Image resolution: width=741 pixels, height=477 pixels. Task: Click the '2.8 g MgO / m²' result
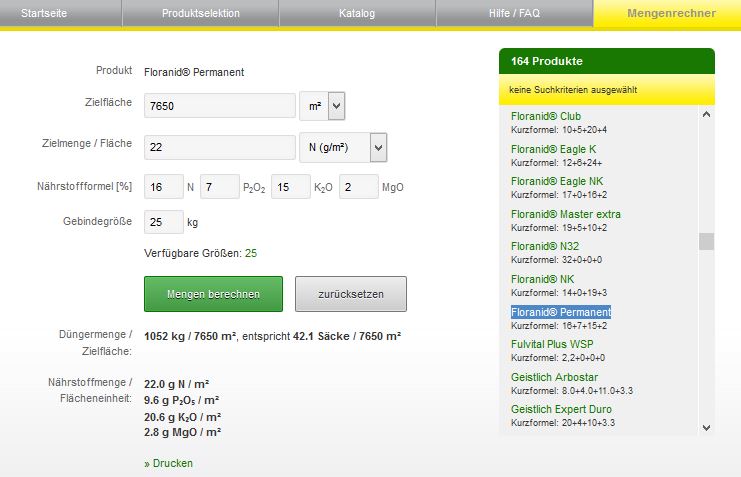182,432
